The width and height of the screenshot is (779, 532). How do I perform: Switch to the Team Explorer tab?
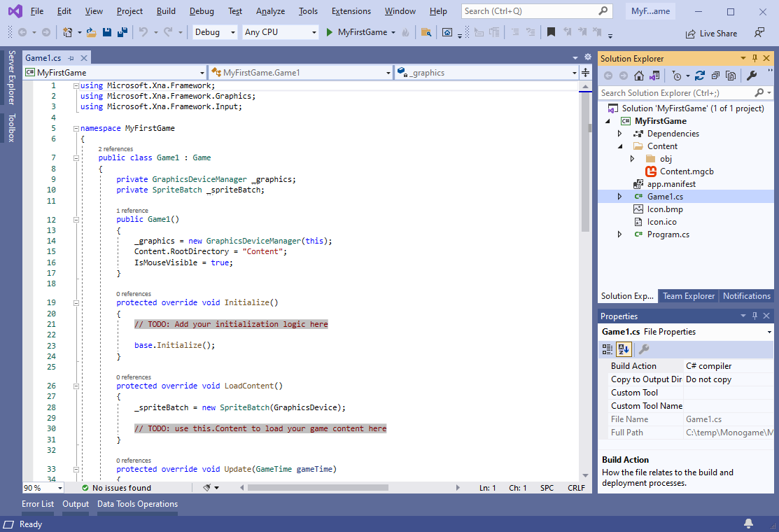tap(688, 296)
